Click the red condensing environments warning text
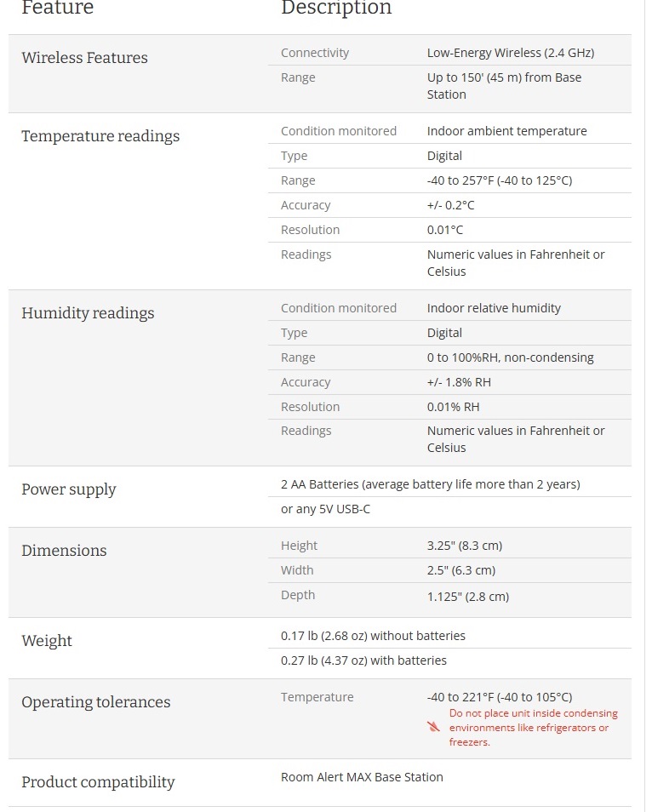 (x=534, y=728)
